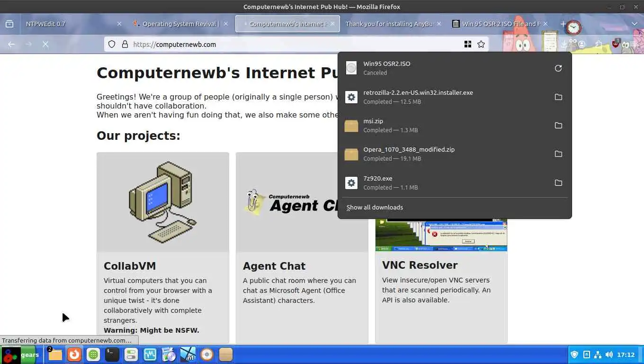Click the tracking protection shield icon

tap(112, 44)
